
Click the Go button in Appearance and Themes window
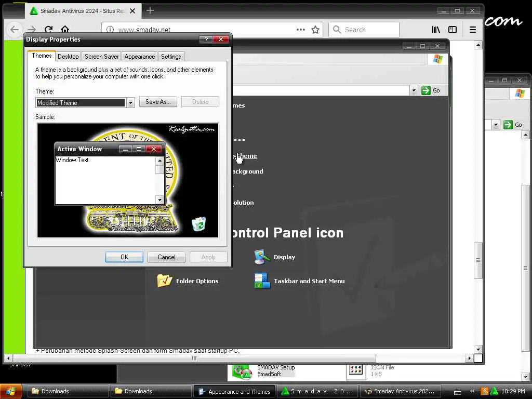[432, 90]
